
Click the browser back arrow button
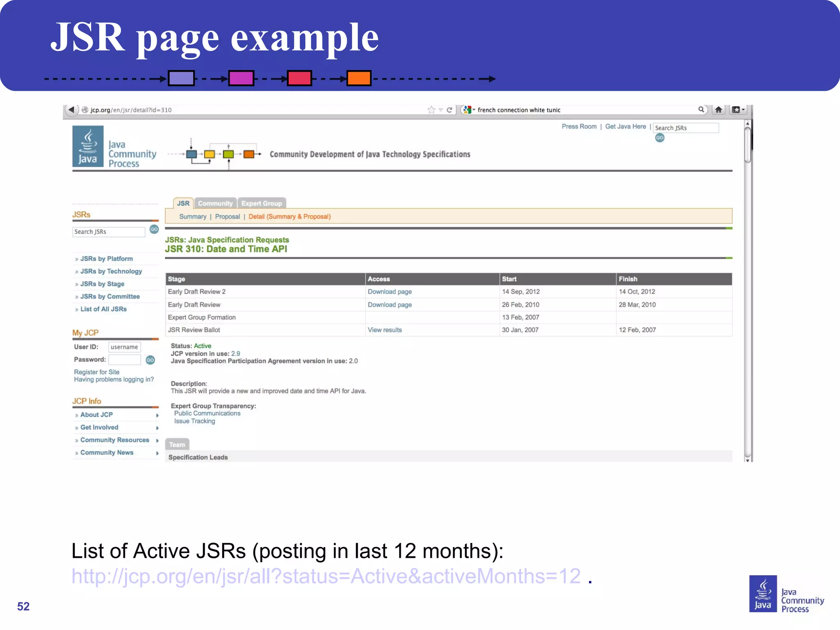pyautogui.click(x=71, y=110)
